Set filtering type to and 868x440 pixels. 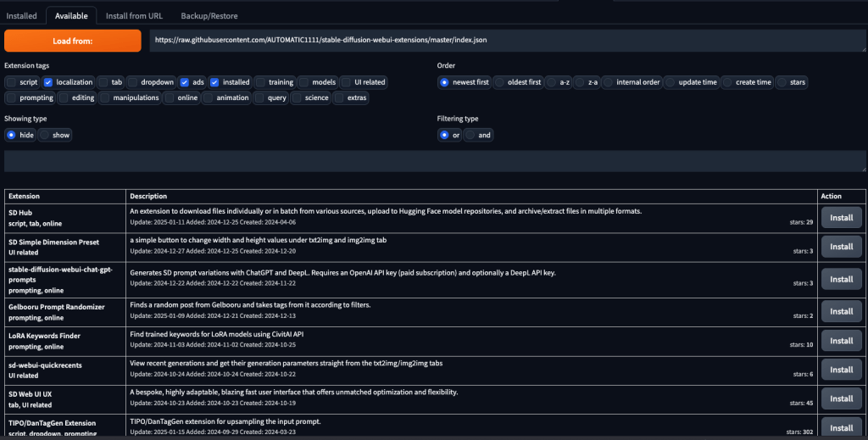coord(470,135)
